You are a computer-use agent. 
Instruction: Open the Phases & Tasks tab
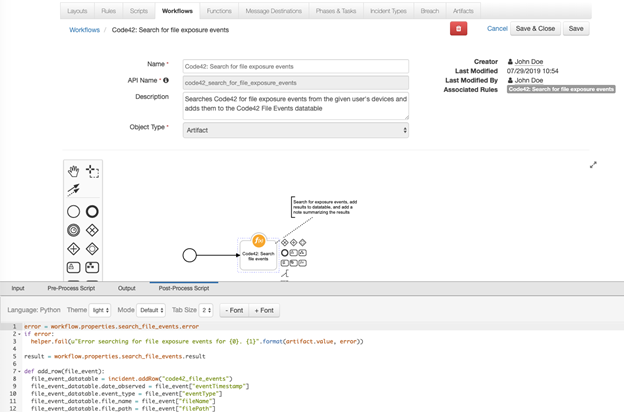point(336,11)
